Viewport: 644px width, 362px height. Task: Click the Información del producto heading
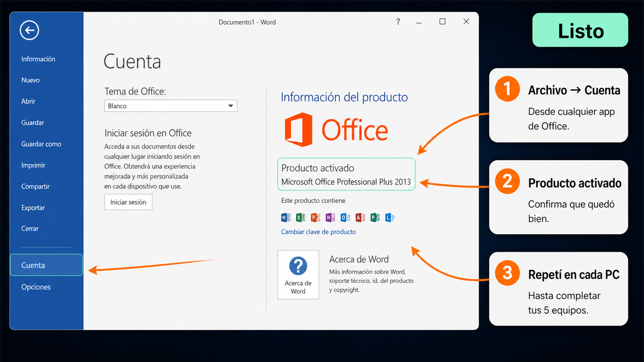coord(344,97)
